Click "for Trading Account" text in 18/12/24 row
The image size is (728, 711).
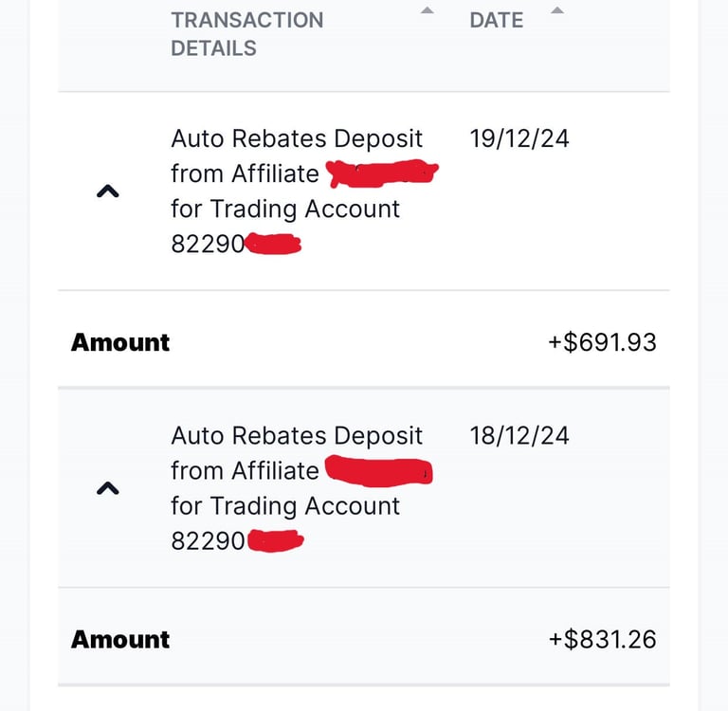point(285,506)
